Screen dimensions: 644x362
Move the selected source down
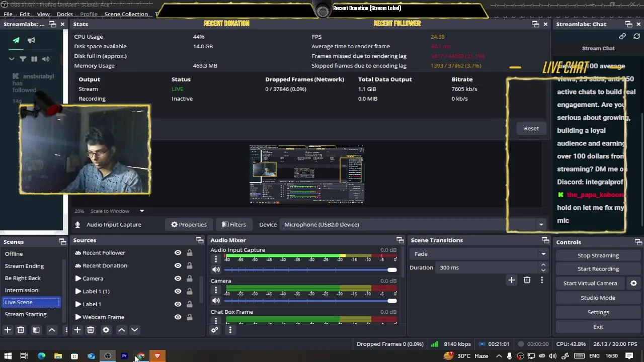[134, 330]
